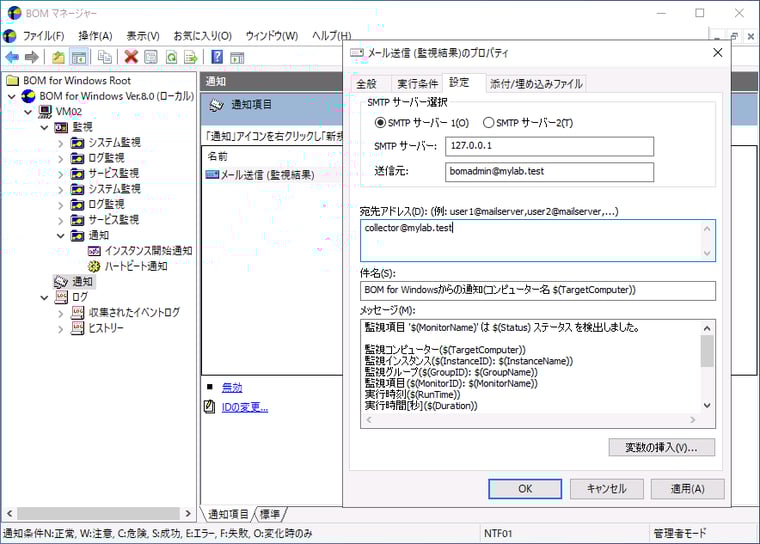Click the 適用(A) button
Screen dimensions: 760x544
coord(687,489)
